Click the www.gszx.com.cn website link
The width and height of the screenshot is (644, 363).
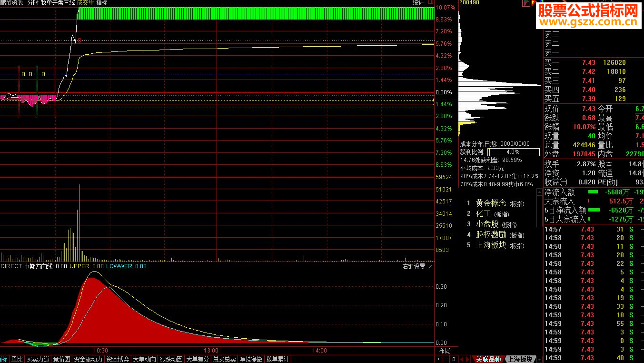(x=588, y=22)
